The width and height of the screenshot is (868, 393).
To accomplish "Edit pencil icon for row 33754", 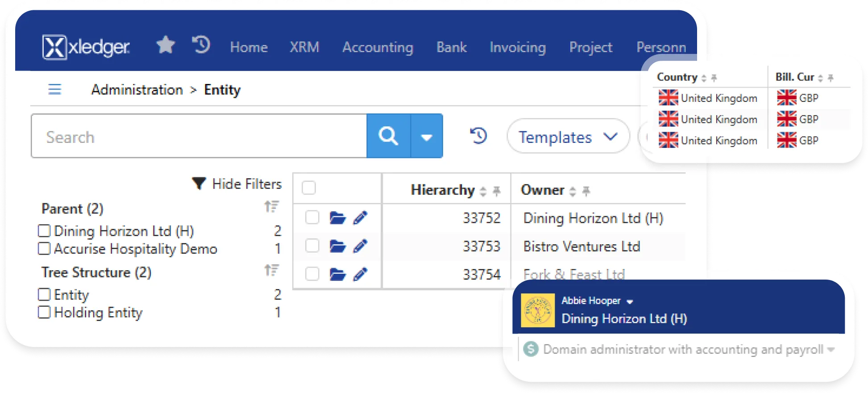I will (x=360, y=274).
